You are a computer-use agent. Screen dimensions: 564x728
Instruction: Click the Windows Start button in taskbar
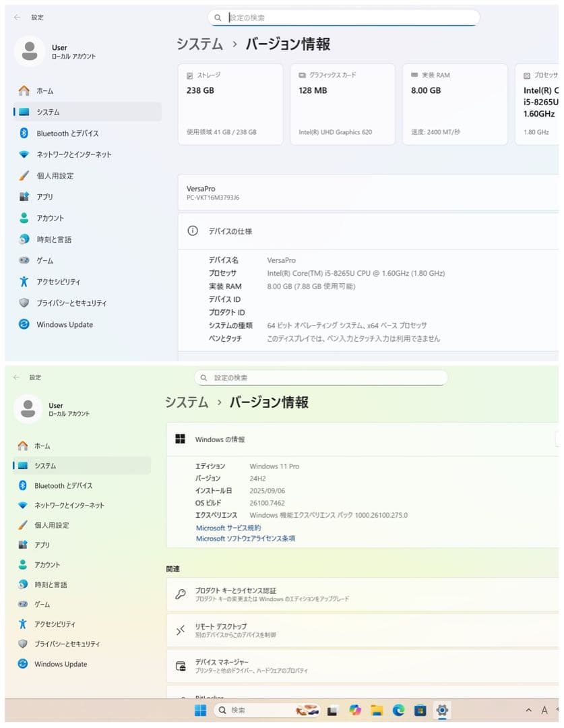click(x=200, y=710)
